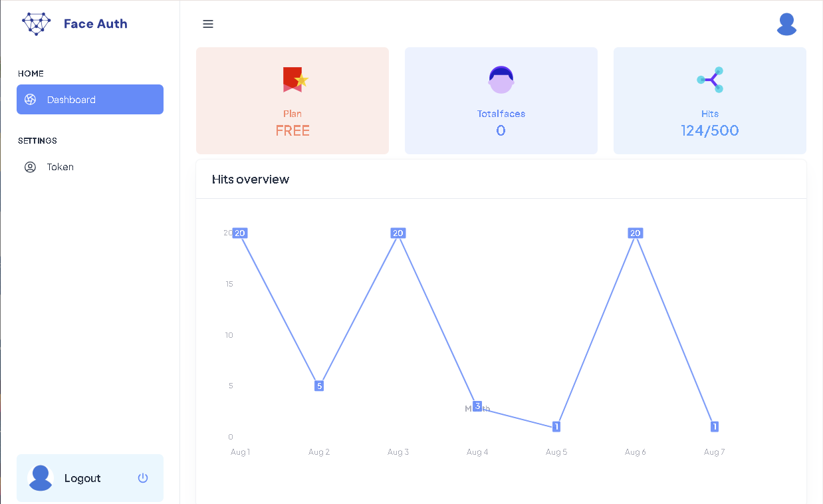The height and width of the screenshot is (504, 823).
Task: Select Token under SETTINGS
Action: tap(59, 167)
